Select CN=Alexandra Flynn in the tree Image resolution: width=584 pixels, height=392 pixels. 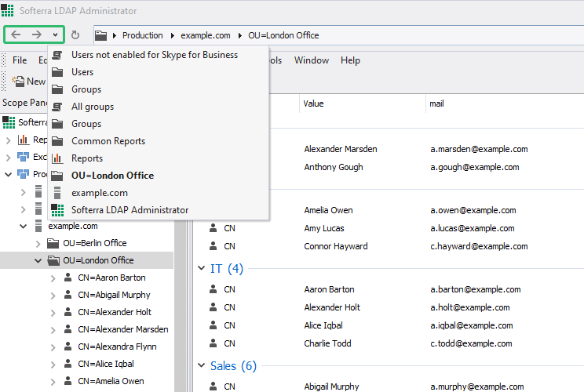click(x=117, y=347)
